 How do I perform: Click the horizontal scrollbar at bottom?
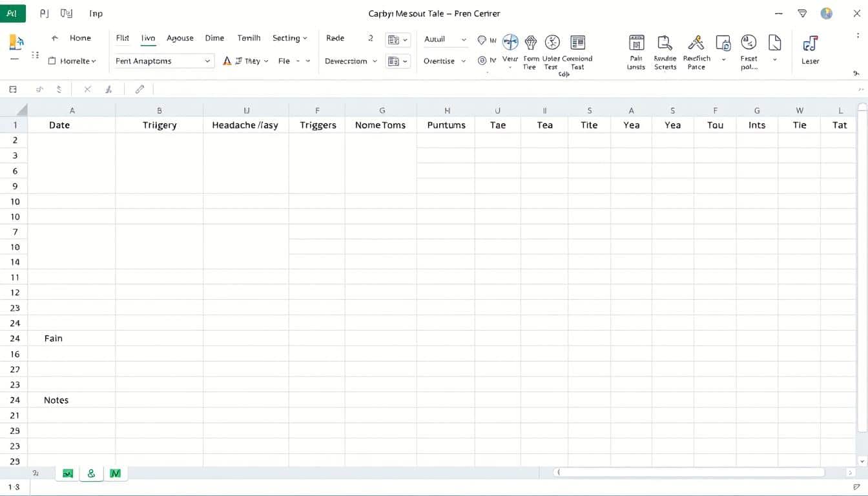pyautogui.click(x=689, y=473)
